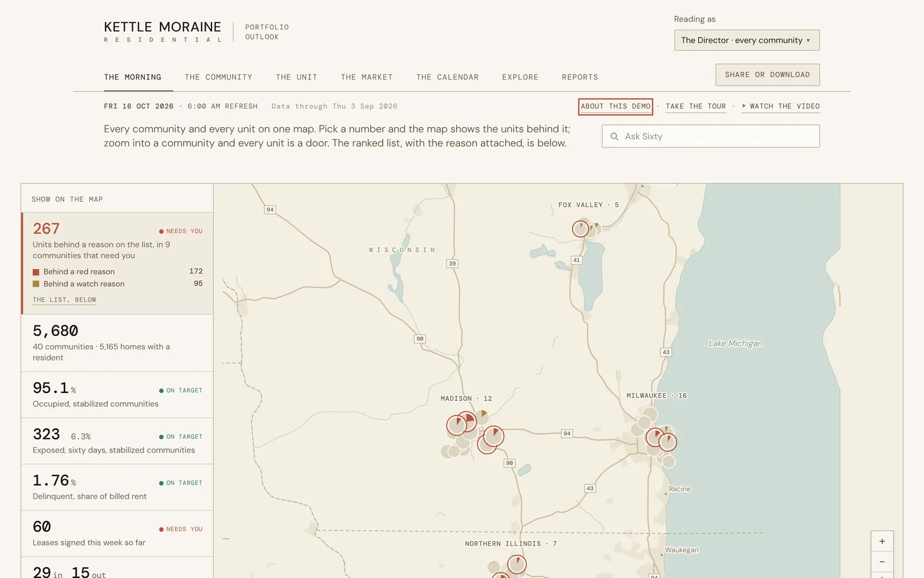This screenshot has height=578, width=924.
Task: Click the Northern Illinois red-ringed marker
Action: point(517,564)
